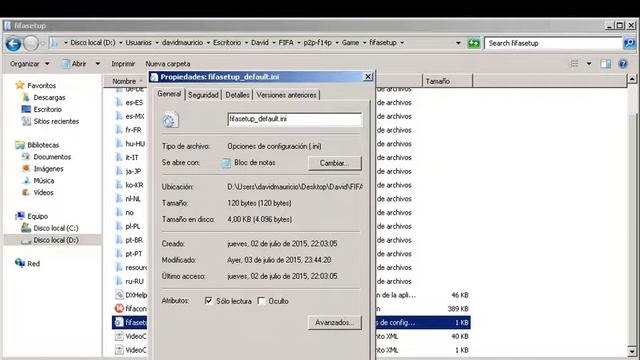Open Red network location
This screenshot has height=360, width=640.
(33, 263)
